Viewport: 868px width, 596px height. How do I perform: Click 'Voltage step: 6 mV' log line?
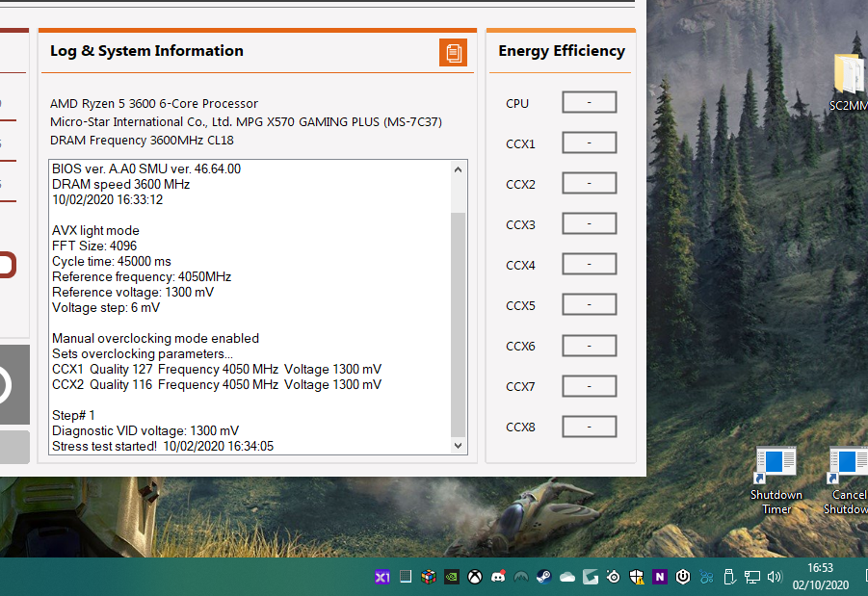106,308
